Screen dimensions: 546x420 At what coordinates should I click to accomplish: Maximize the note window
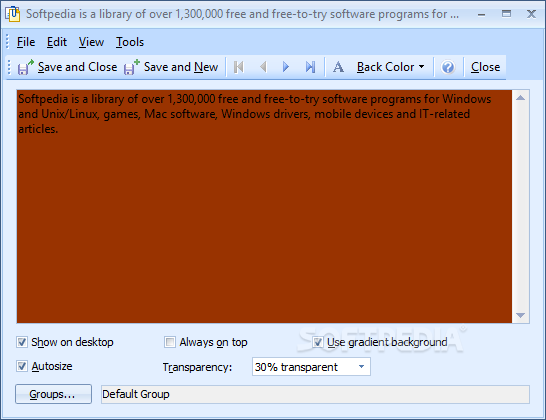click(x=506, y=14)
